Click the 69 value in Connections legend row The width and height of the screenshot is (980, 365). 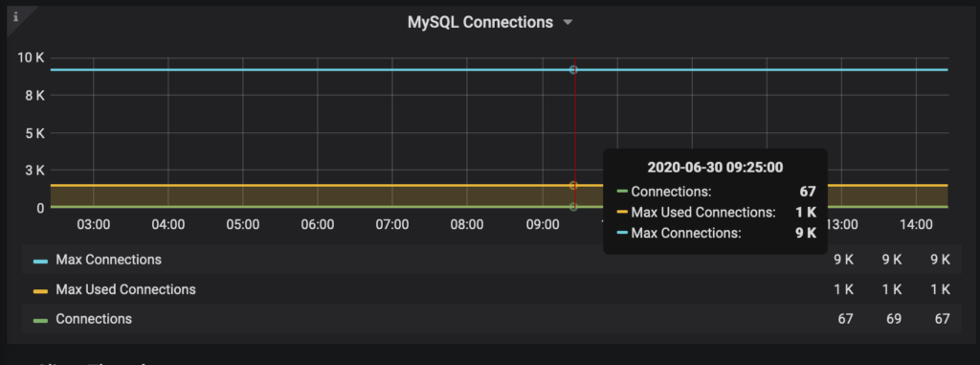894,319
